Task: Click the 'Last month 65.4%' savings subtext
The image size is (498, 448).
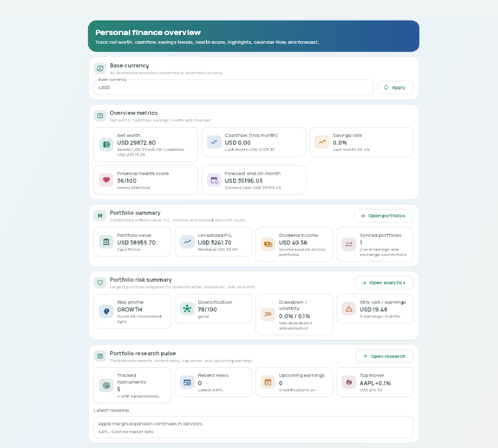Action: 351,149
